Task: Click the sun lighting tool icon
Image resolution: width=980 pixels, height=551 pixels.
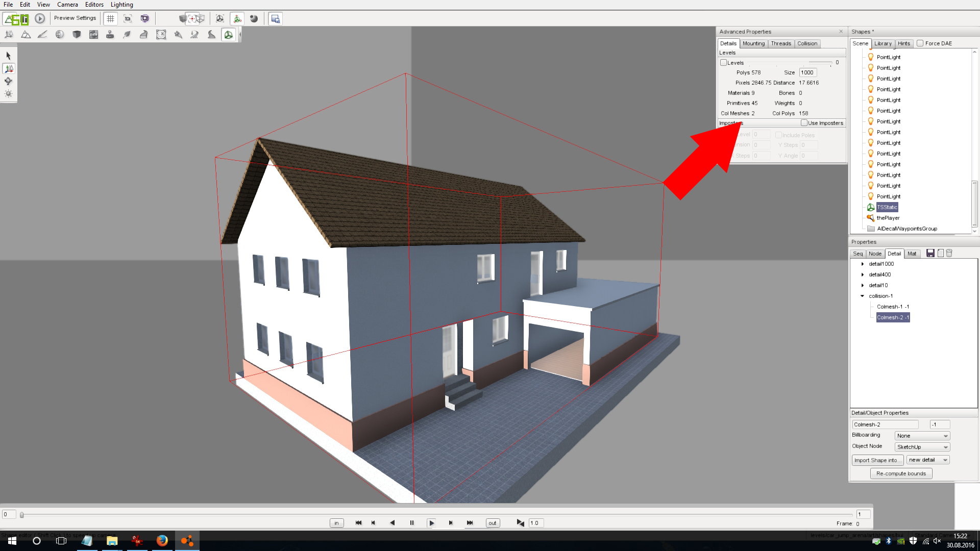Action: tap(9, 94)
